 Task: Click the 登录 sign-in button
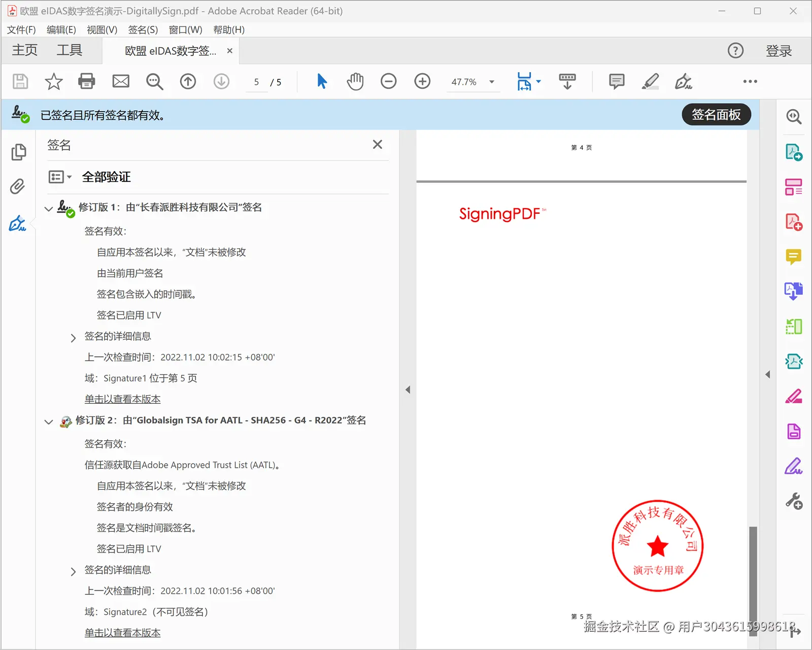tap(779, 51)
